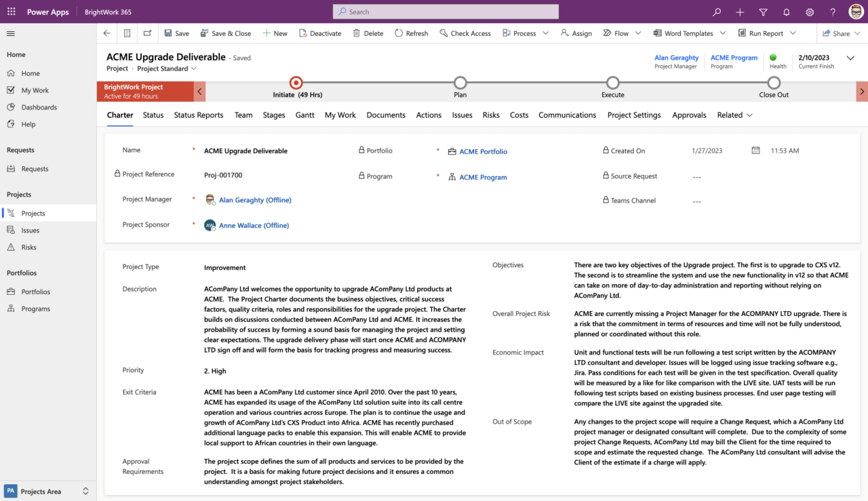Open the settings gear icon
This screenshot has width=868, height=501.
tap(809, 12)
